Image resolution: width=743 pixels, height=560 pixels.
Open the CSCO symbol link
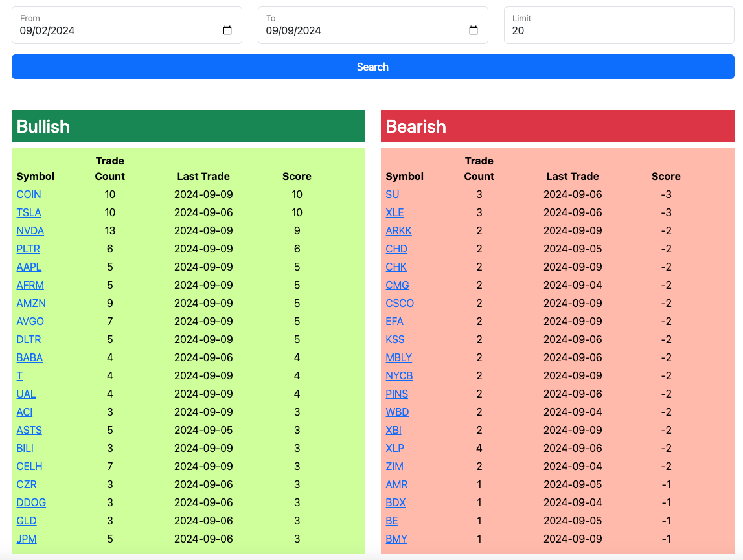tap(400, 303)
